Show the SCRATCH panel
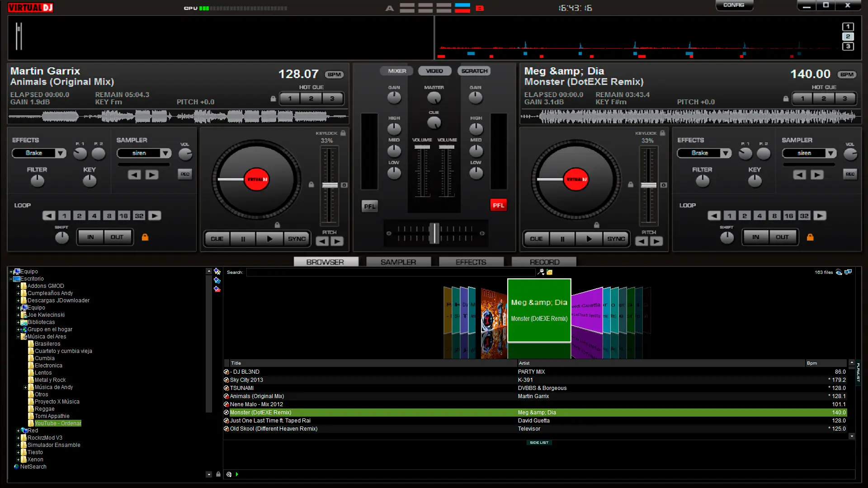This screenshot has height=488, width=868. tap(474, 71)
